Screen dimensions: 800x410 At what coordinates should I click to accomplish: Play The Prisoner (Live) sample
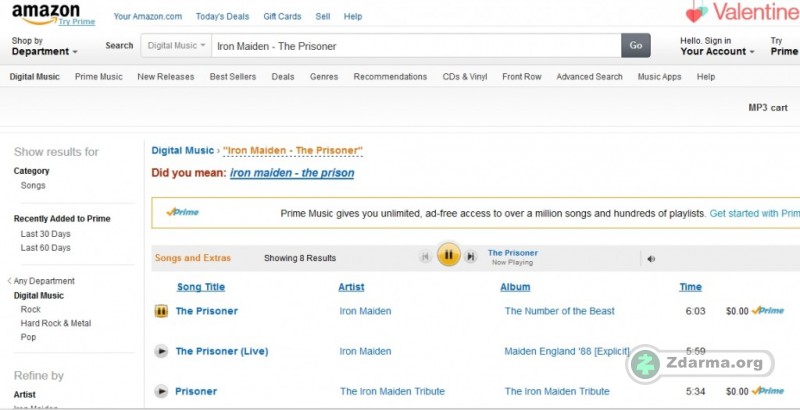[x=161, y=351]
